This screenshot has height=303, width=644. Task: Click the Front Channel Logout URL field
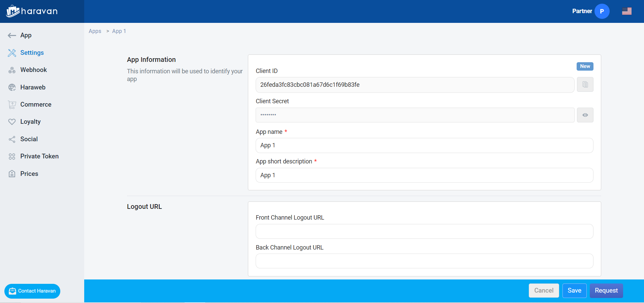(424, 231)
